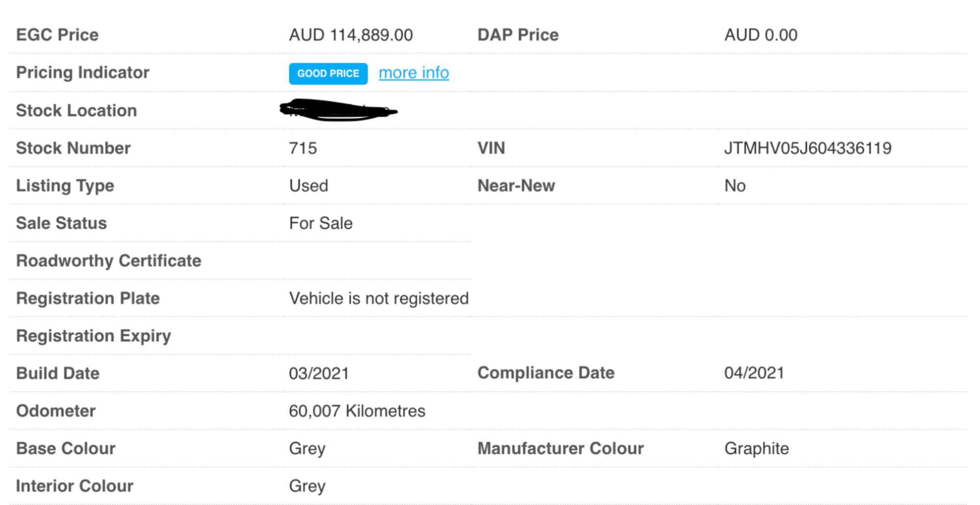Click stock number 715

[x=303, y=148]
